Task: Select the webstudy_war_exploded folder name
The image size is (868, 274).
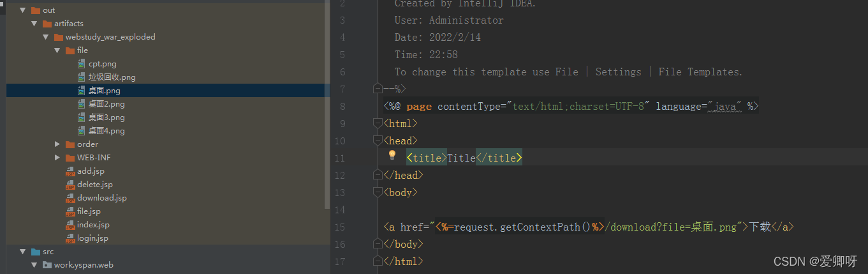Action: pyautogui.click(x=110, y=37)
